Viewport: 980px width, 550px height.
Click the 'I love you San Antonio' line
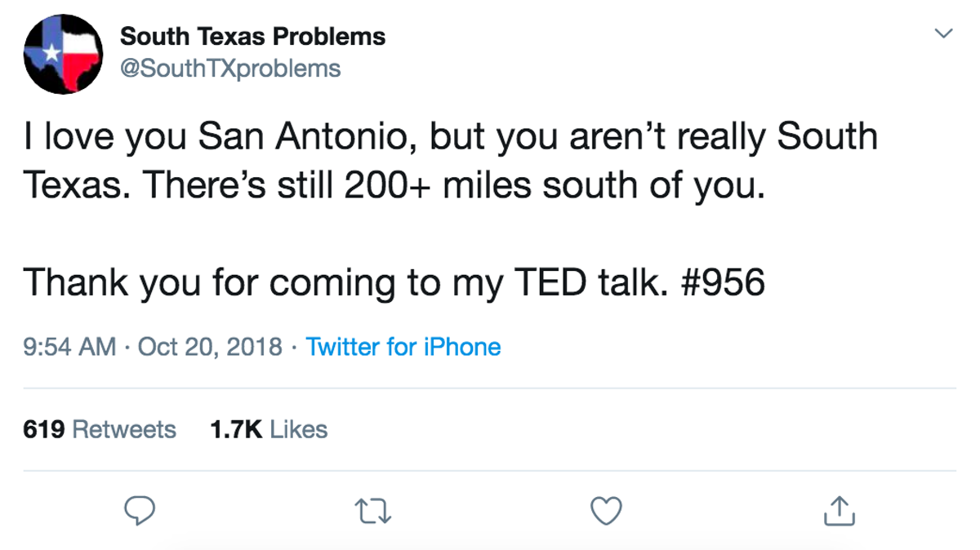(451, 138)
